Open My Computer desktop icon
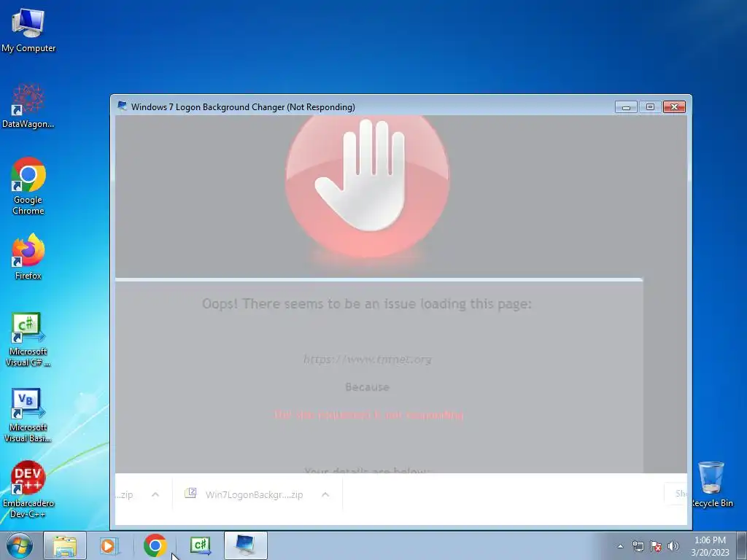 [x=28, y=31]
